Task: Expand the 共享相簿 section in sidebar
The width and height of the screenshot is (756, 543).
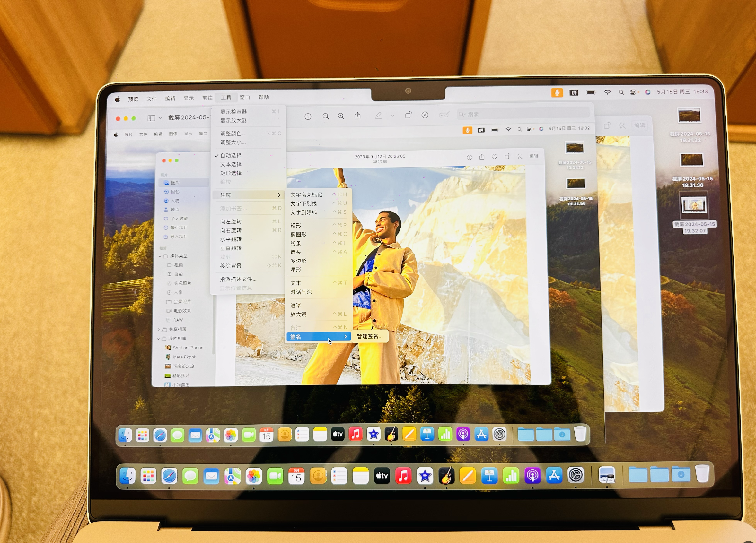Action: (159, 329)
